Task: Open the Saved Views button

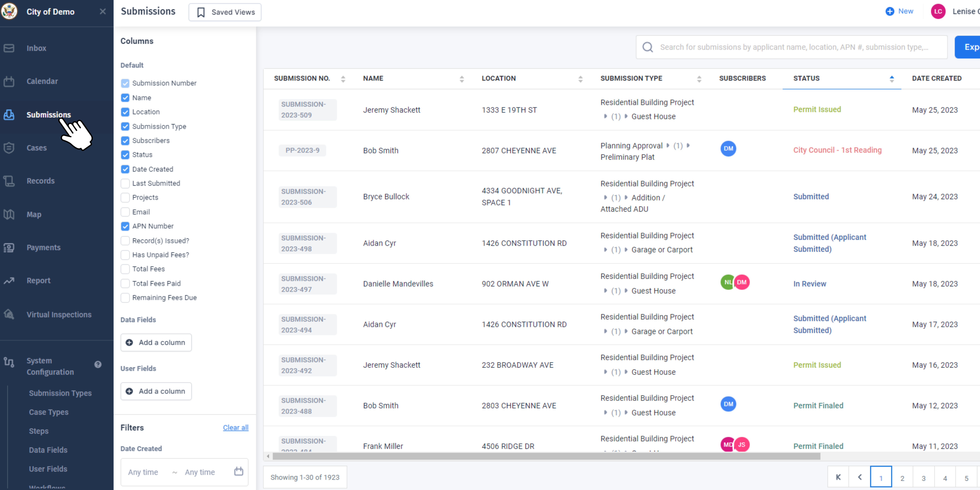Action: pos(225,12)
